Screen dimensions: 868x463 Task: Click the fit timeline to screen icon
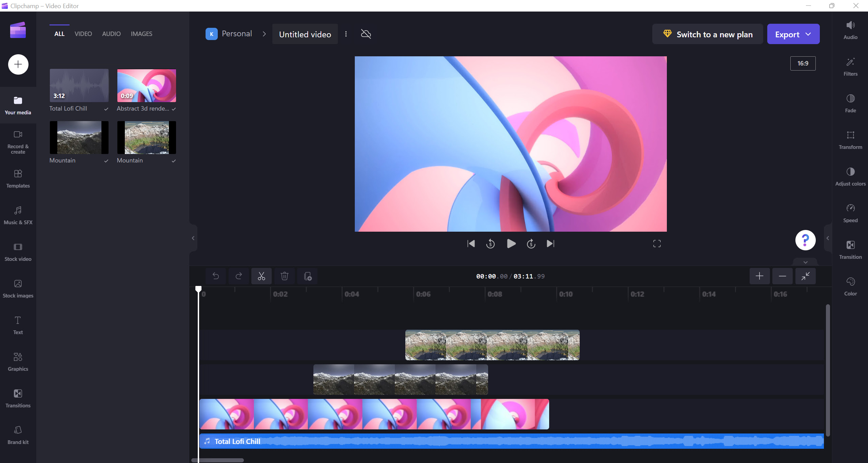tap(805, 276)
